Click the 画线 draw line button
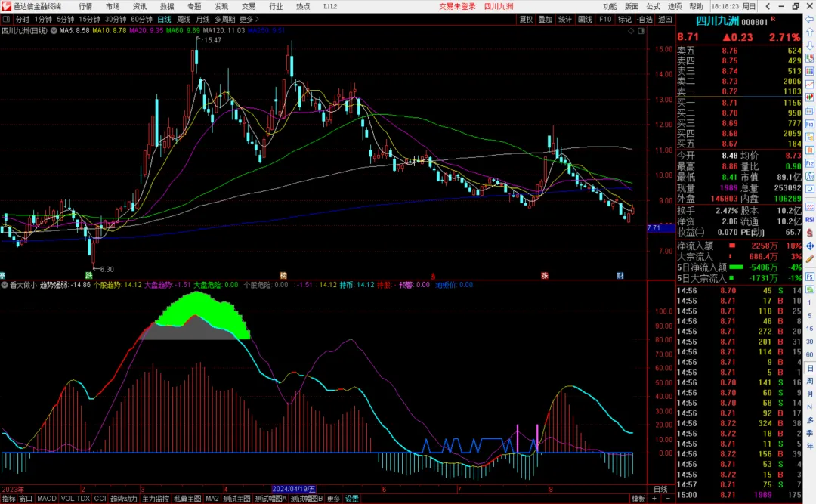The width and height of the screenshot is (816, 504). point(585,19)
